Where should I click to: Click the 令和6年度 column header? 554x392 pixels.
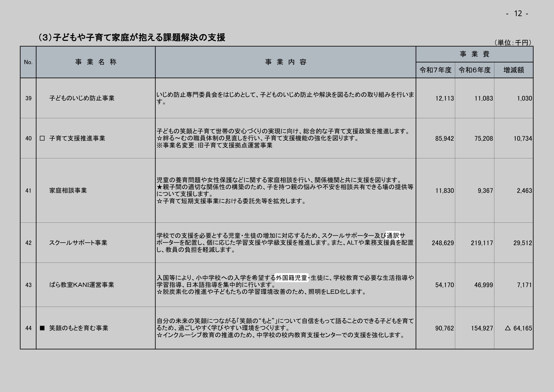475,70
